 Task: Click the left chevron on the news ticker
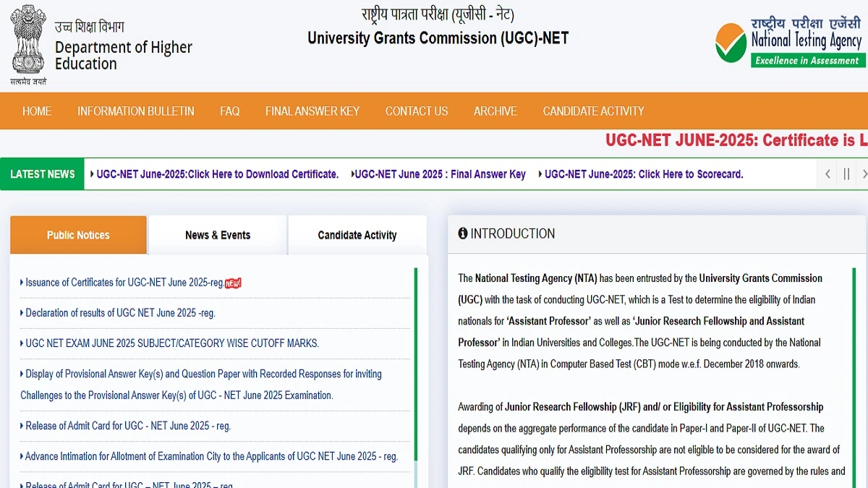coord(827,174)
